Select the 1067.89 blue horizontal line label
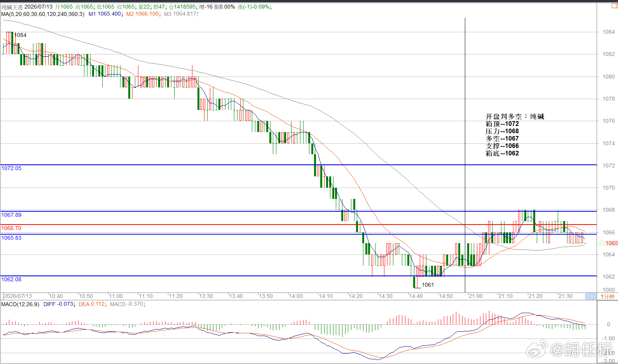618x364 pixels. (x=11, y=215)
